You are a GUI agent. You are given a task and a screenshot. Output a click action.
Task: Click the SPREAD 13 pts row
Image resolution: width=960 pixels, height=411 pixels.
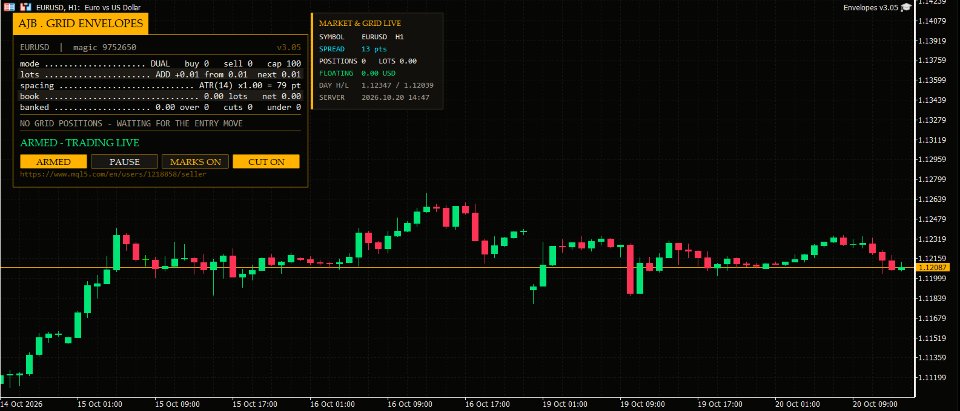[x=353, y=49]
